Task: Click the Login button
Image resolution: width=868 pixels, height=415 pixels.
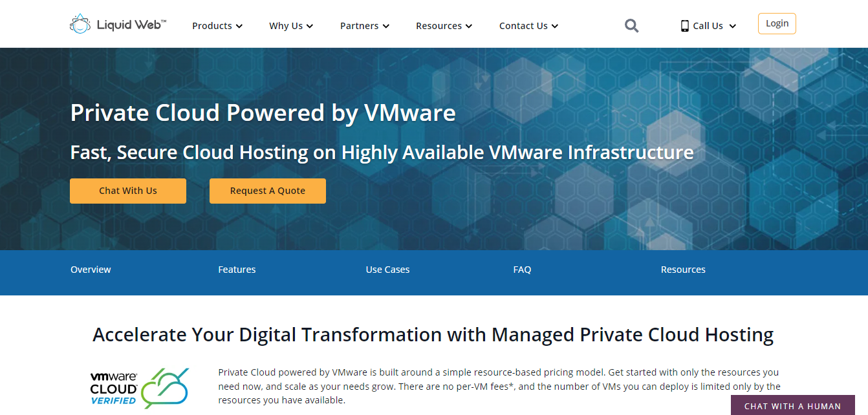Action: pos(776,23)
